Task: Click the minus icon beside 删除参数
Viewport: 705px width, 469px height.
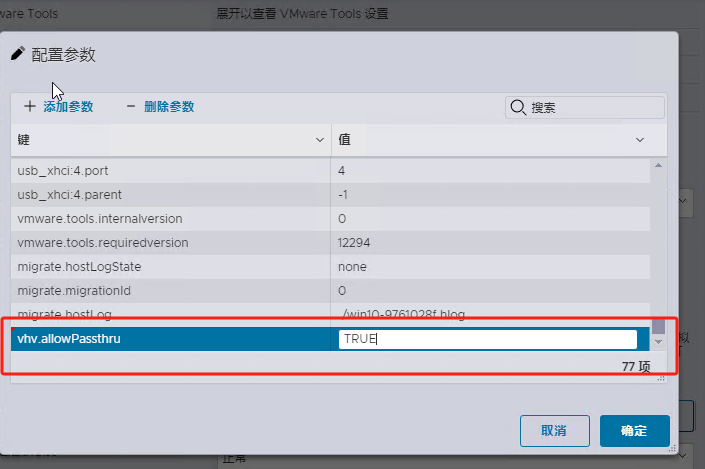Action: click(x=131, y=107)
